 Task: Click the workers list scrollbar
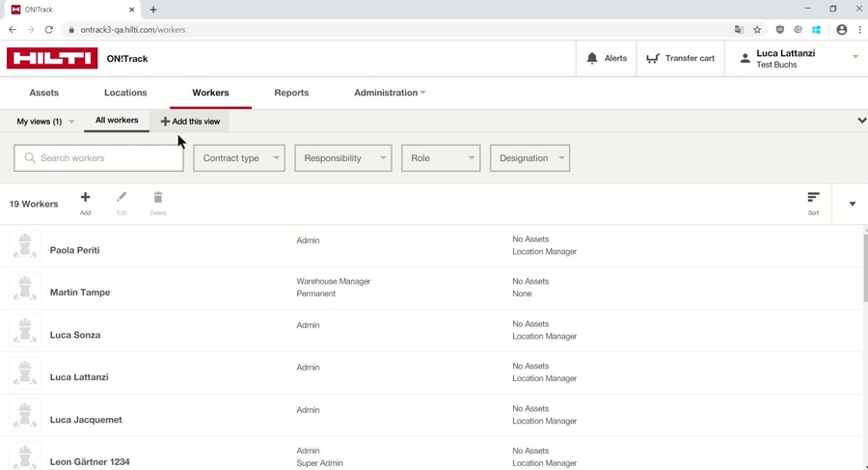(865, 268)
